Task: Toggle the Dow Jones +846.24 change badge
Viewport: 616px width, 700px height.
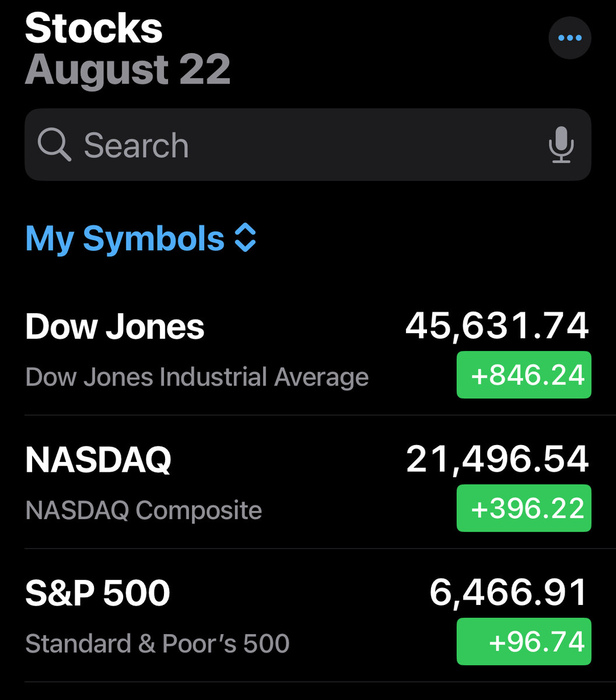Action: [x=524, y=375]
